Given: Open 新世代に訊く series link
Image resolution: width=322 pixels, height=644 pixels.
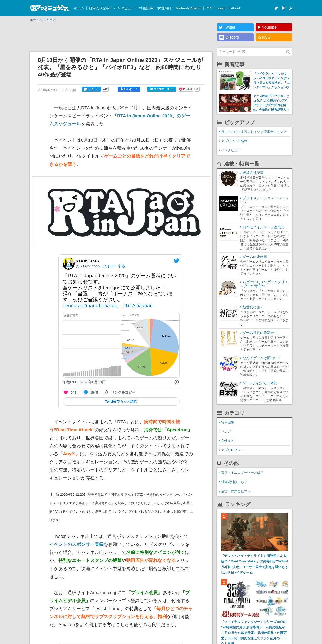Looking at the screenshot, I should point(253,307).
